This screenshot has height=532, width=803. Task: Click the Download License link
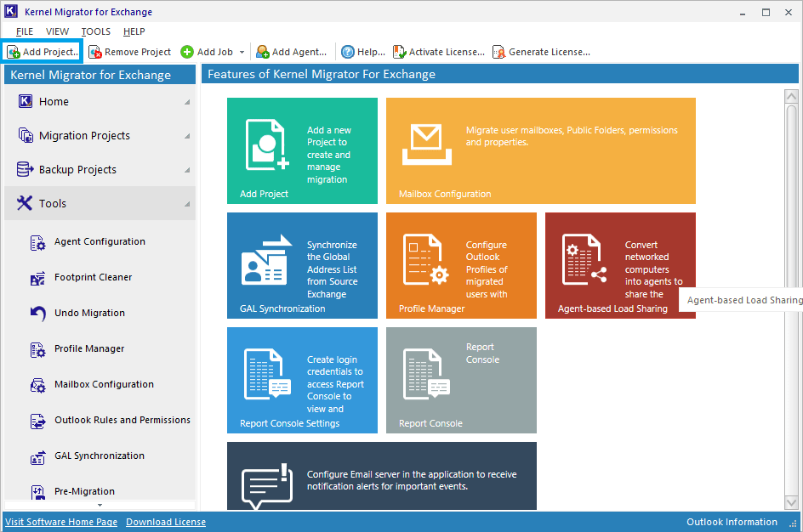pyautogui.click(x=166, y=522)
